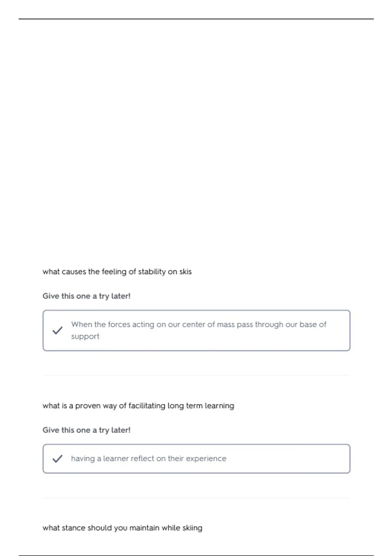Click 'Give this one a try later!' under learning question
Viewport: 392px width, 556px height.
pos(86,430)
